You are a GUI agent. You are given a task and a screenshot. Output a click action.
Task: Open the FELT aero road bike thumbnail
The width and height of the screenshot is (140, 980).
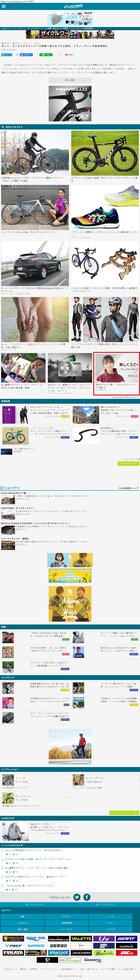105,153
